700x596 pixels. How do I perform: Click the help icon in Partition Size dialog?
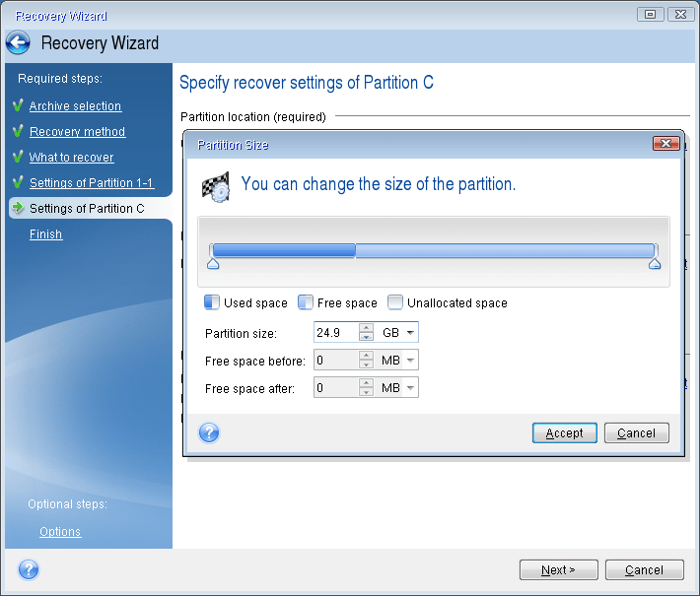coord(209,432)
